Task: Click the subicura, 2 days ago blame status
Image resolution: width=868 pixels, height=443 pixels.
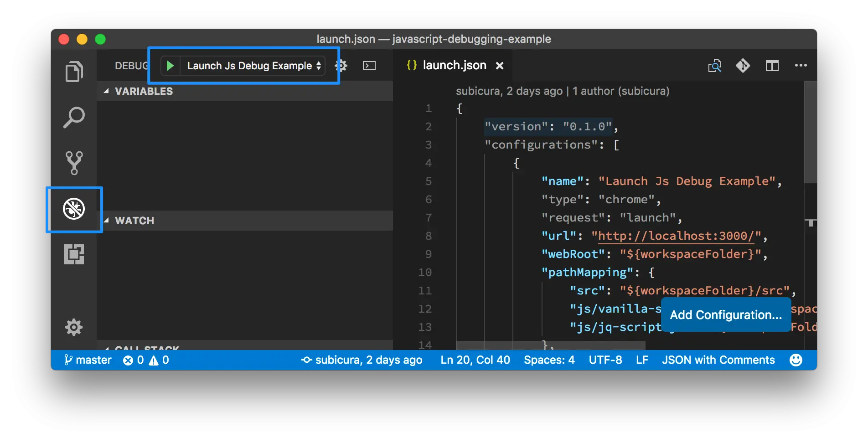Action: tap(362, 360)
